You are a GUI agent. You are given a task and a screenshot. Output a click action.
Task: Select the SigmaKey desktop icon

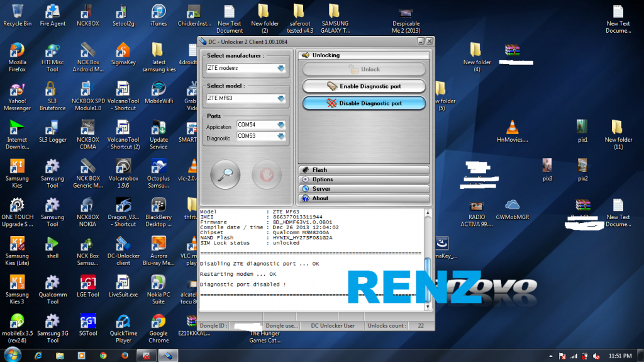tap(123, 54)
